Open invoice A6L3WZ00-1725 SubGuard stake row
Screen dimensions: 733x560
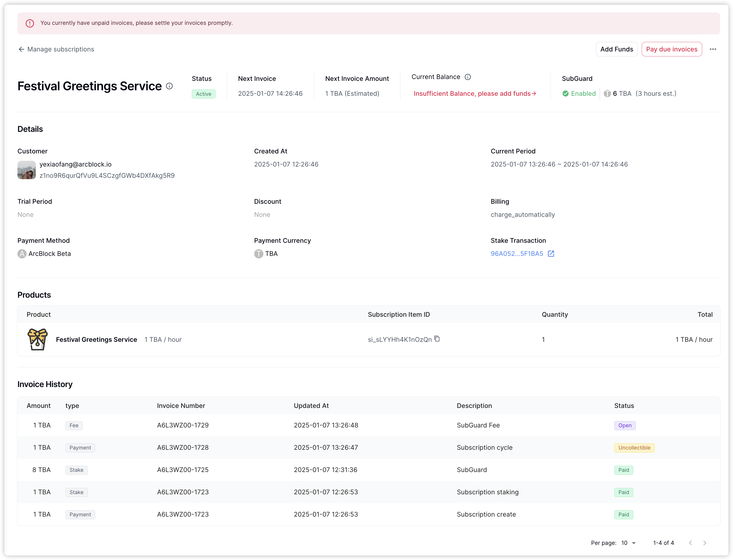pyautogui.click(x=183, y=470)
